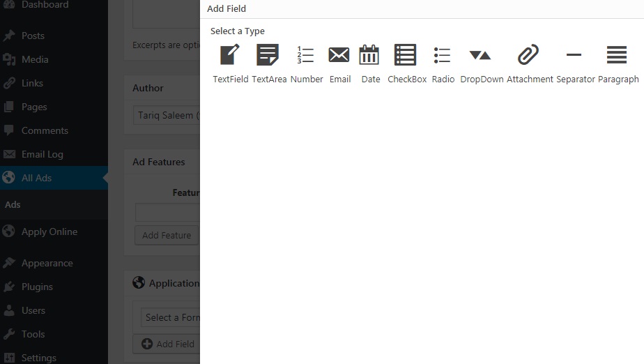Click the Feature text input field

(168, 213)
